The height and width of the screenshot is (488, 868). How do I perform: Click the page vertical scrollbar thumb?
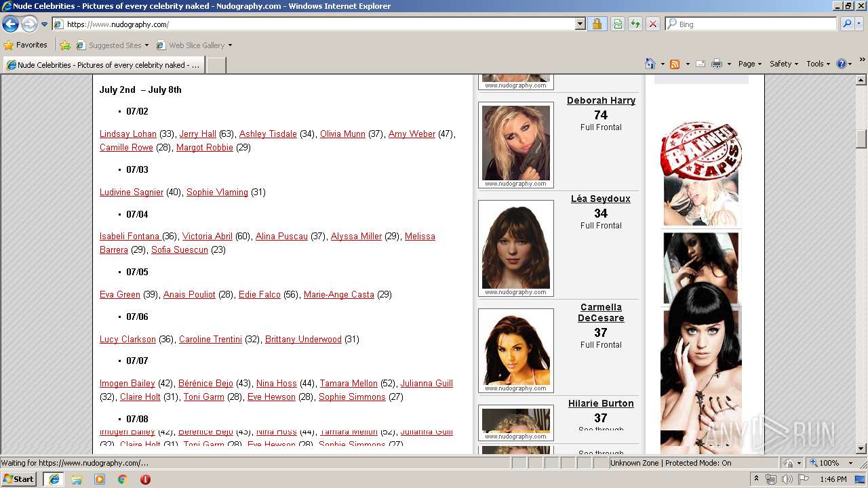click(x=861, y=138)
